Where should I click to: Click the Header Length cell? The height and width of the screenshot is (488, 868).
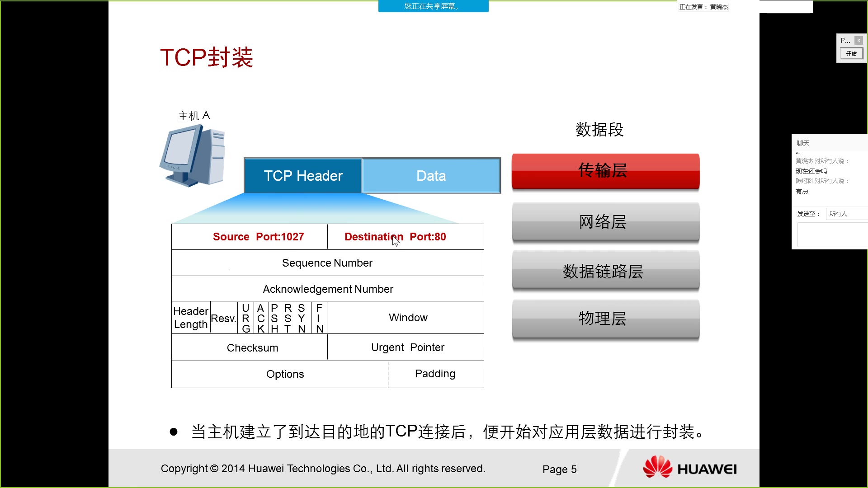pos(191,318)
